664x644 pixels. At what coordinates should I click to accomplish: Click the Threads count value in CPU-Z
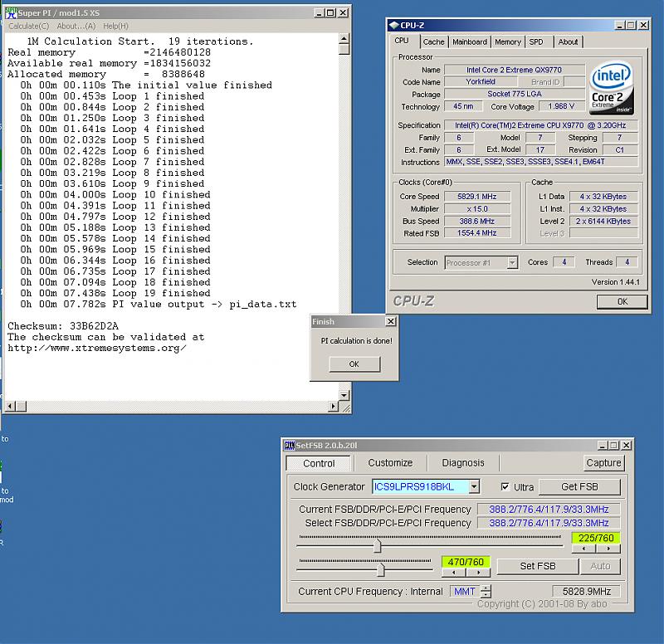[627, 262]
